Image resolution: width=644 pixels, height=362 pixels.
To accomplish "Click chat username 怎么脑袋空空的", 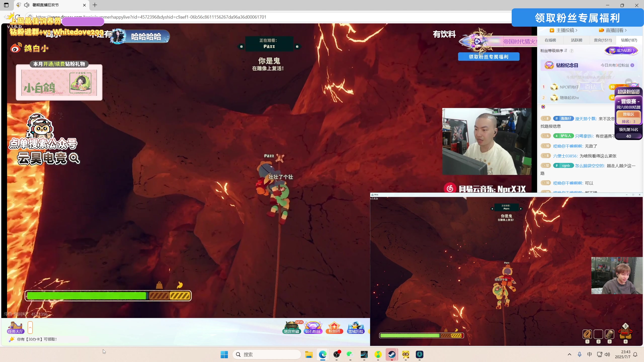I will pos(590,166).
